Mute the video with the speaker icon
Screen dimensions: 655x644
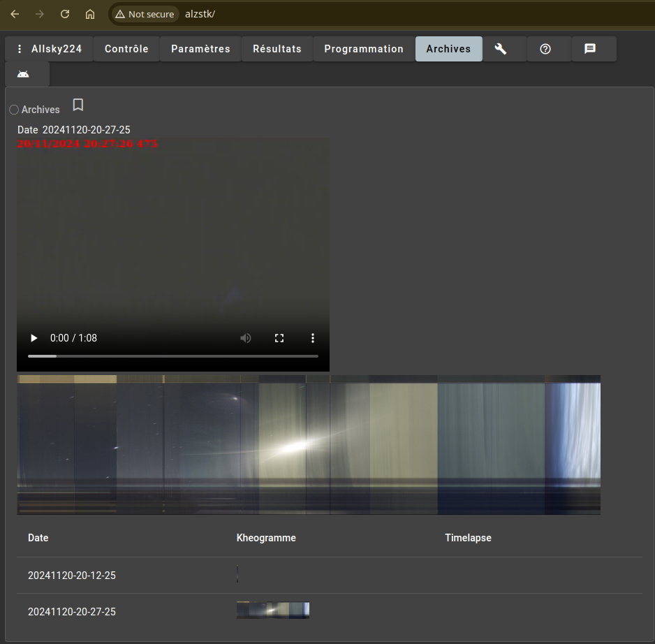click(246, 338)
